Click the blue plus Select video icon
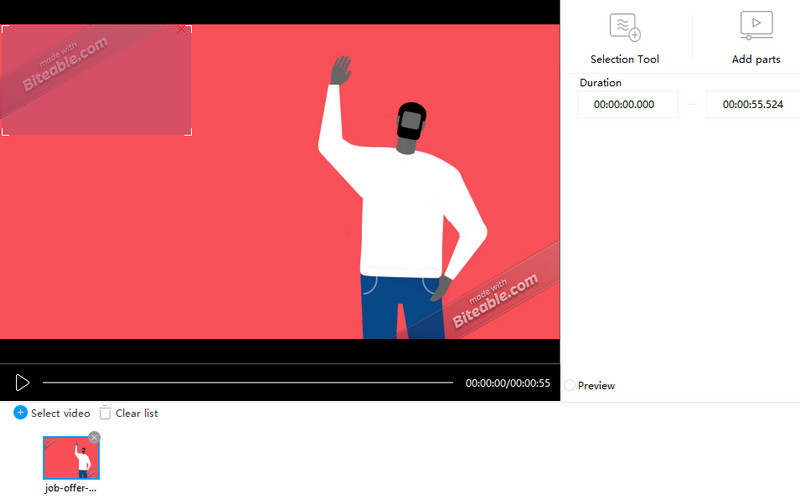Image resolution: width=800 pixels, height=499 pixels. pos(20,413)
